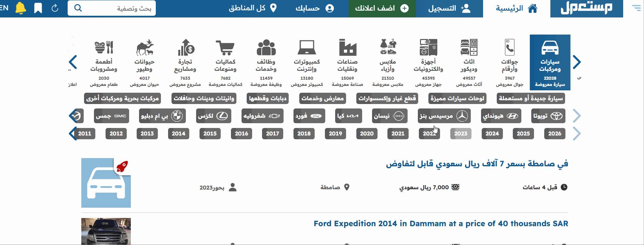Select the Food and Drinks category icon
The image size is (644, 245).
104,48
